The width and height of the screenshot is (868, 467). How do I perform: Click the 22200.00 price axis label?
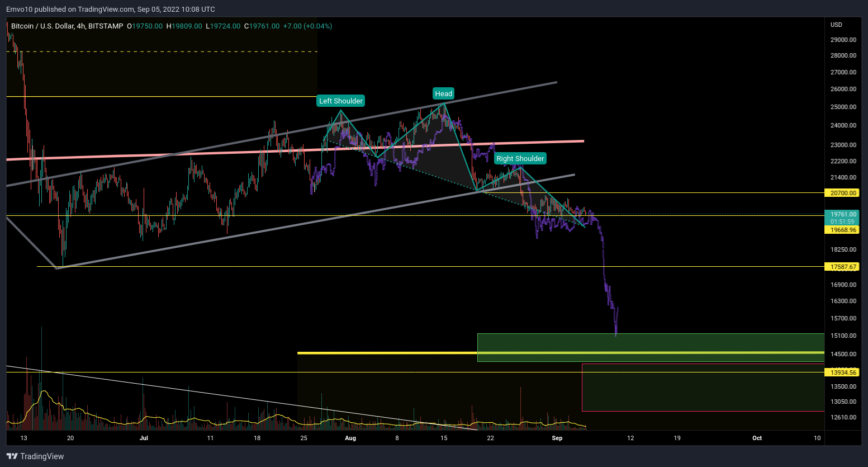[x=843, y=161]
